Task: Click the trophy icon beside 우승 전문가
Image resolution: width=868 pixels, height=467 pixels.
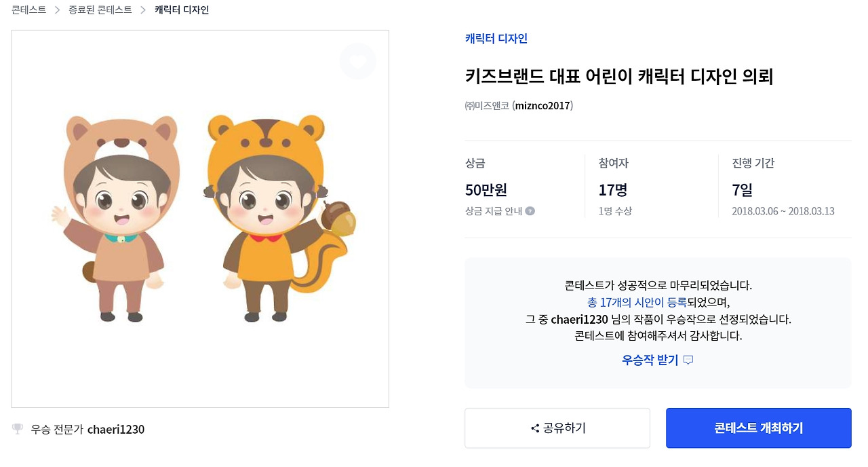Action: click(x=18, y=429)
